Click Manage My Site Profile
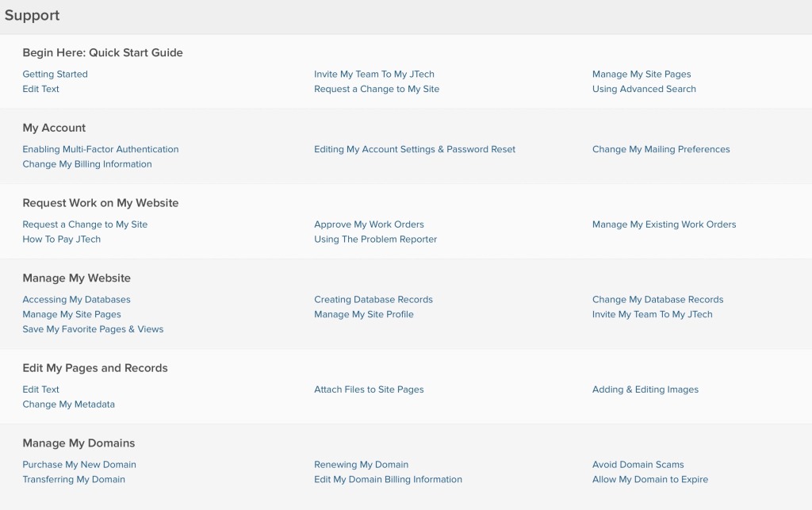 pyautogui.click(x=363, y=314)
